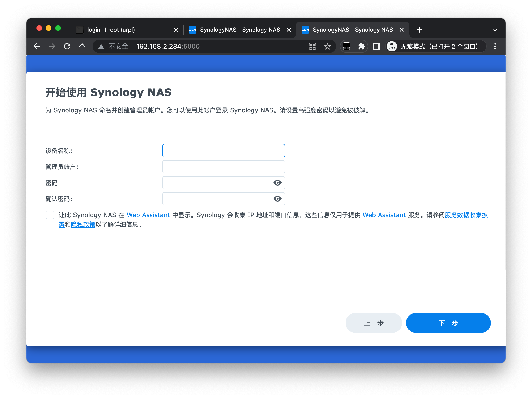Click the 下一步 button
Viewport: 532px width, 398px height.
[x=448, y=323]
